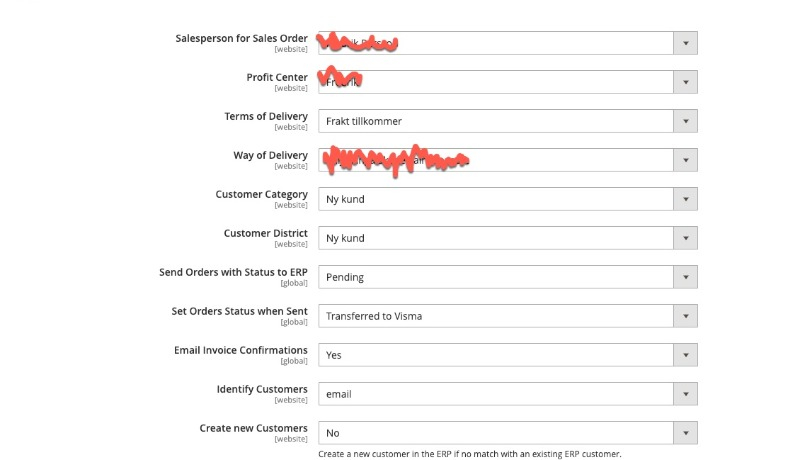Select the Transferred to Visma field

click(x=508, y=316)
